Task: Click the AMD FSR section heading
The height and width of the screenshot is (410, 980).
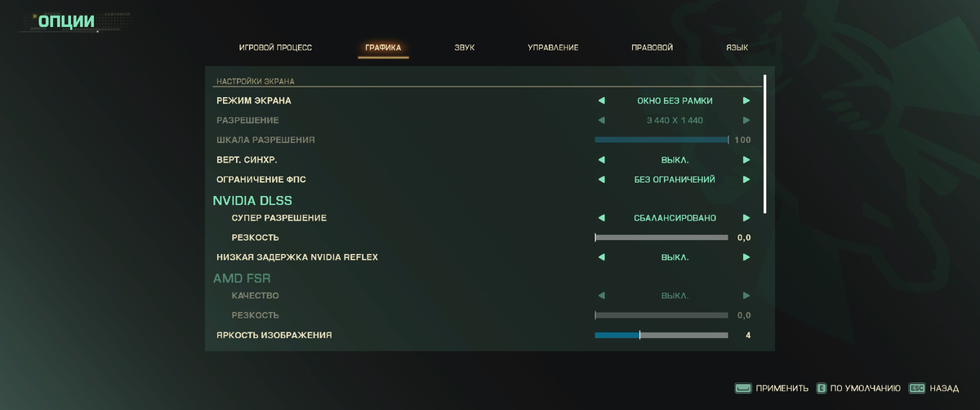Action: (x=242, y=278)
